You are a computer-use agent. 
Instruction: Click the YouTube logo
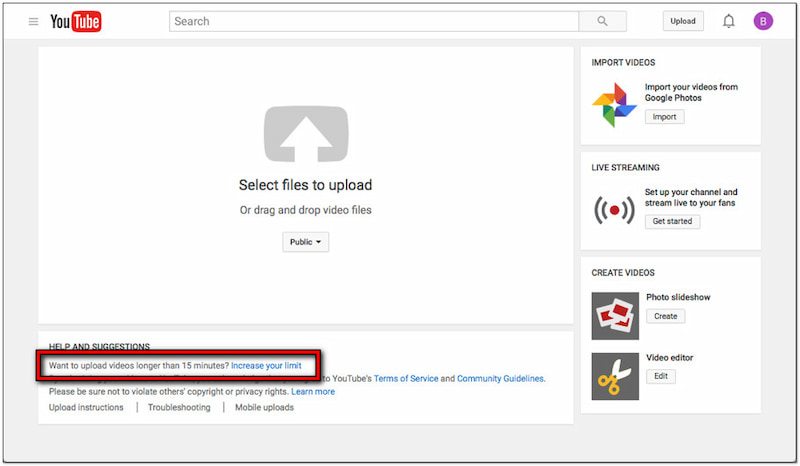[x=76, y=21]
